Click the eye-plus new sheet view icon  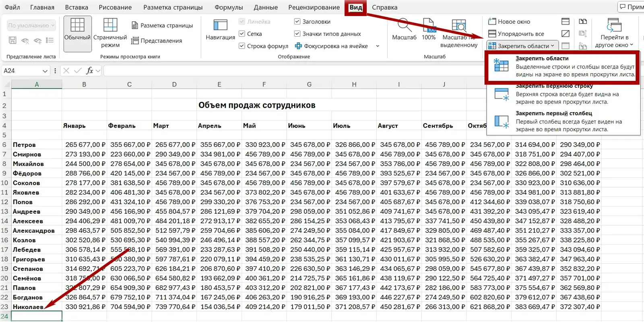coord(37,40)
